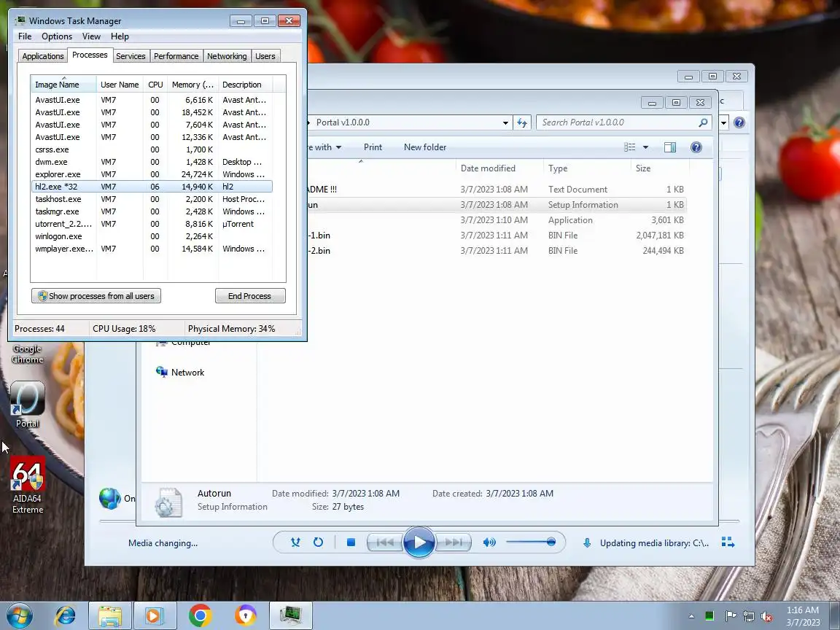
Task: Sort by the Date modified column
Action: click(499, 168)
